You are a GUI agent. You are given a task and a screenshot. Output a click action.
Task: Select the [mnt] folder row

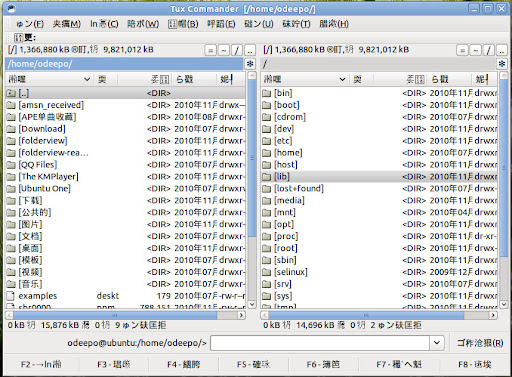click(x=379, y=213)
